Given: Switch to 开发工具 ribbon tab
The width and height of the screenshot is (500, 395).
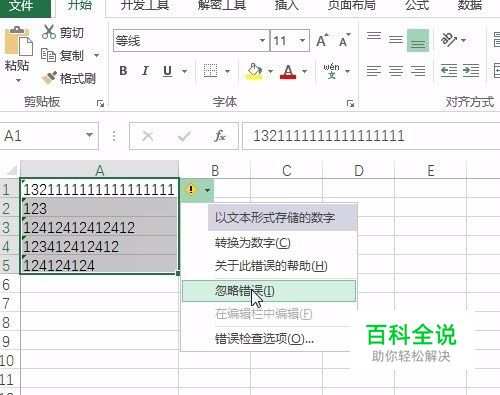Looking at the screenshot, I should (144, 5).
